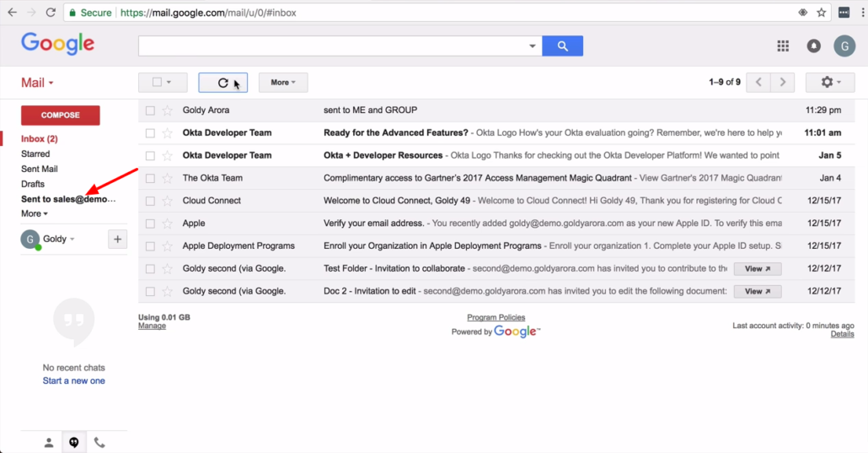Star the Cloud Connect email

point(167,201)
